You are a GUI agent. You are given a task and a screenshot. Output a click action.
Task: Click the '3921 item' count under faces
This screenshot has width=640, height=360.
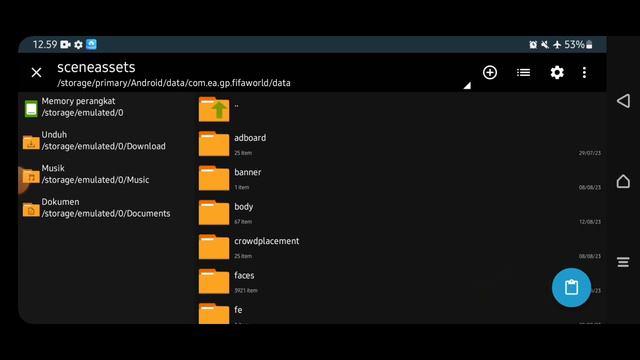246,291
